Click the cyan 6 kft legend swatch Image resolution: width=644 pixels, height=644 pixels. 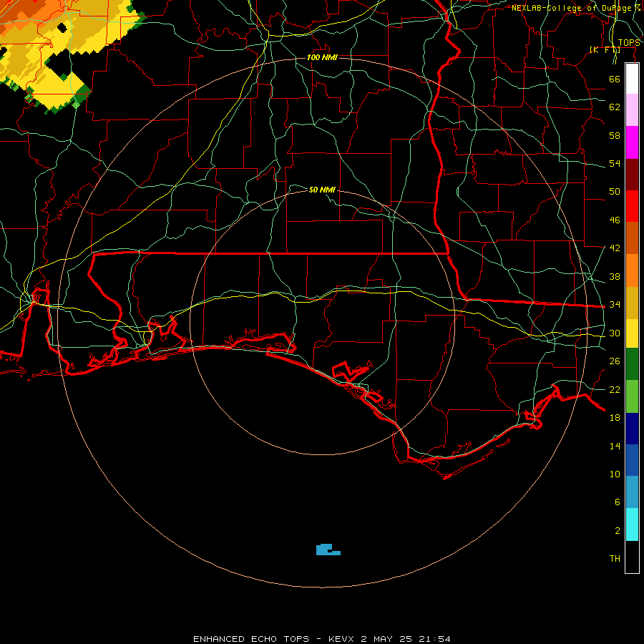point(632,525)
